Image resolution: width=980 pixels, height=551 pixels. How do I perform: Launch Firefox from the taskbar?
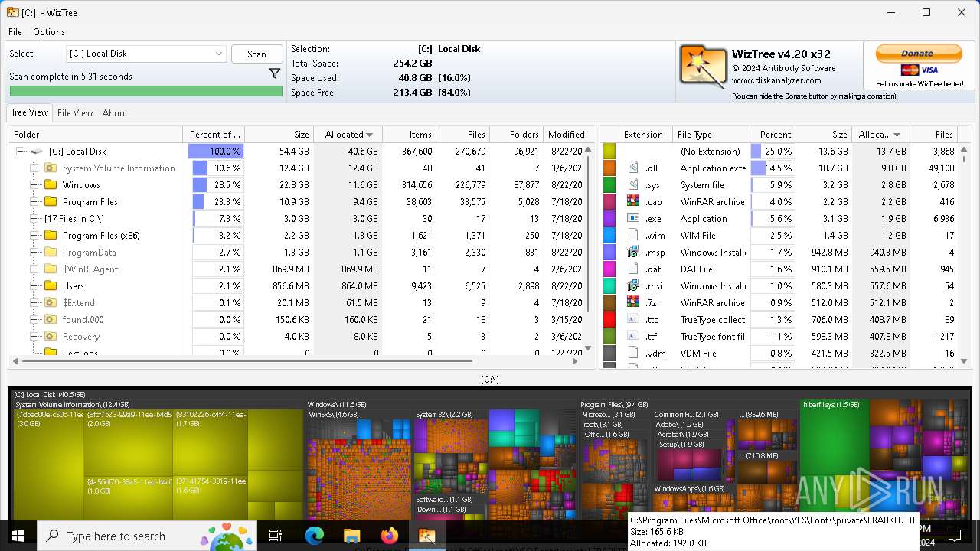click(389, 536)
